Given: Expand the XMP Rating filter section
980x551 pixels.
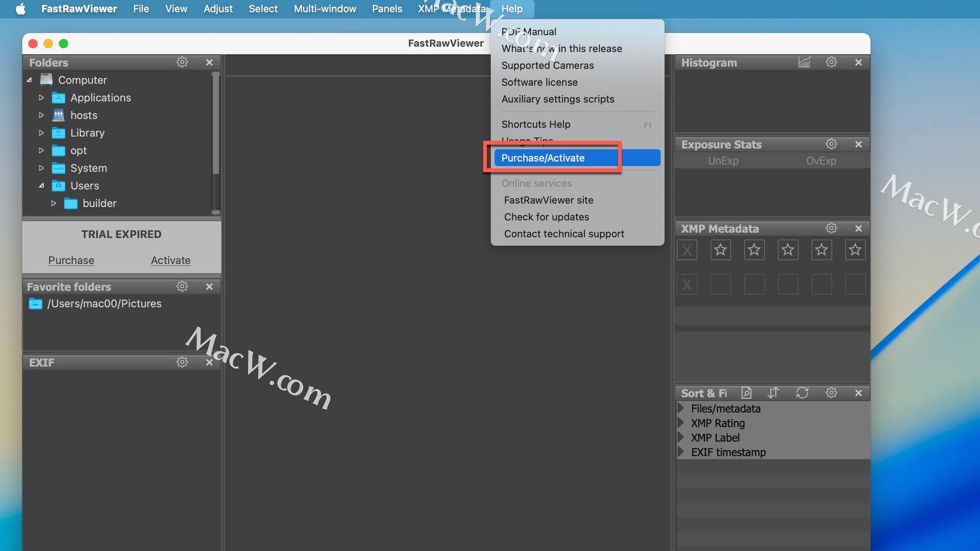Looking at the screenshot, I should (x=681, y=423).
